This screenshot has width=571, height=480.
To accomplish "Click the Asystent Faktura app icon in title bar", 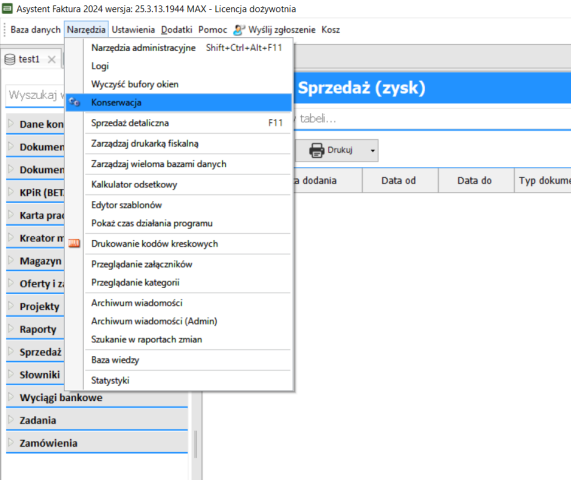I will point(7,8).
